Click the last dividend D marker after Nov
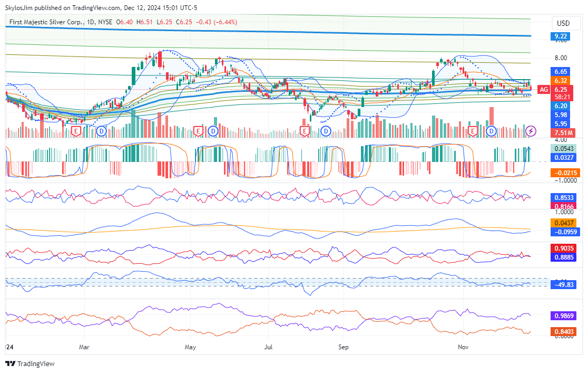The width and height of the screenshot is (588, 373). pos(491,130)
